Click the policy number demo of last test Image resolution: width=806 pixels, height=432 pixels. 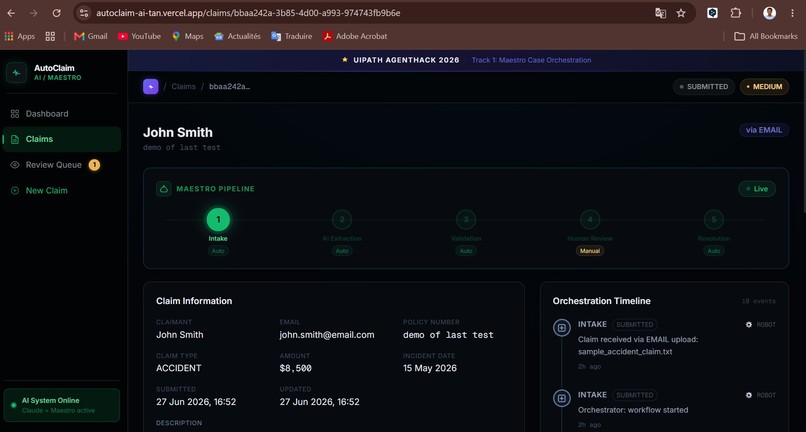click(448, 335)
